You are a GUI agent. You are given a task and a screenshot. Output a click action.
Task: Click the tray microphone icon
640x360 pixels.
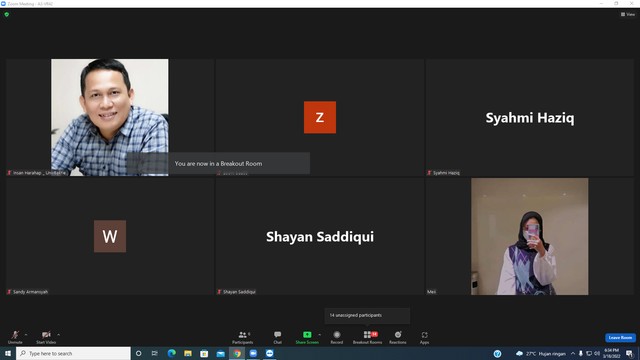(581, 354)
